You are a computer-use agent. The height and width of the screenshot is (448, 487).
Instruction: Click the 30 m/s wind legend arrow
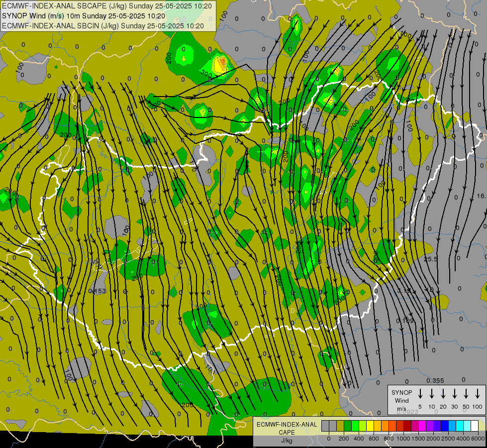[454, 394]
